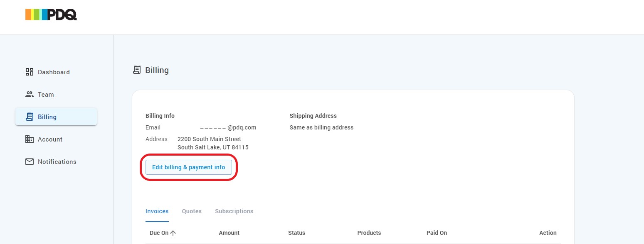This screenshot has height=244, width=644.
Task: Click the Dashboard grid icon
Action: [x=30, y=72]
